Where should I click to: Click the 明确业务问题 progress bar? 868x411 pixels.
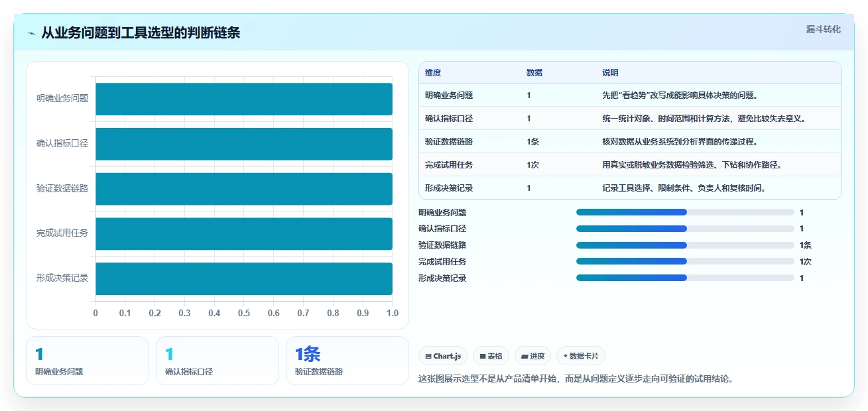click(x=685, y=212)
